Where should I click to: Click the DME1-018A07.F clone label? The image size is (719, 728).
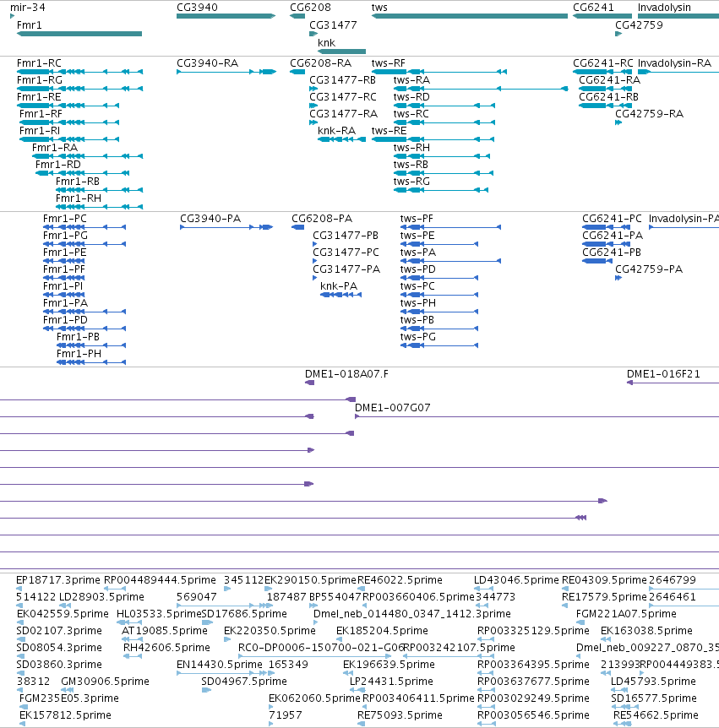[346, 374]
